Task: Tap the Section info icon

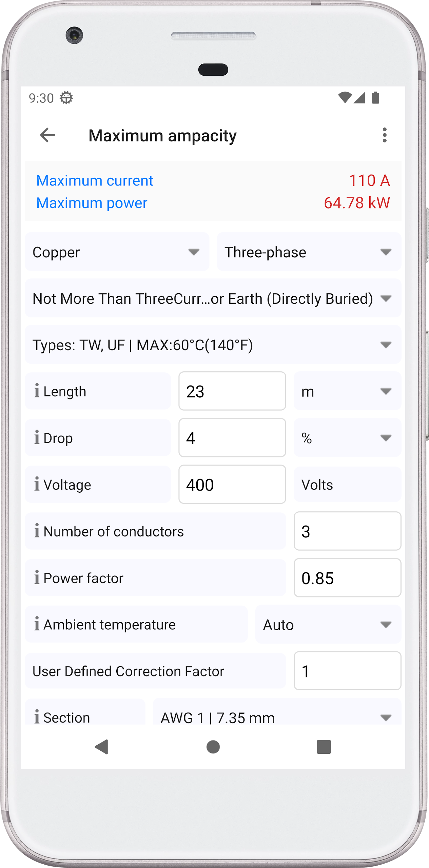Action: (x=37, y=717)
